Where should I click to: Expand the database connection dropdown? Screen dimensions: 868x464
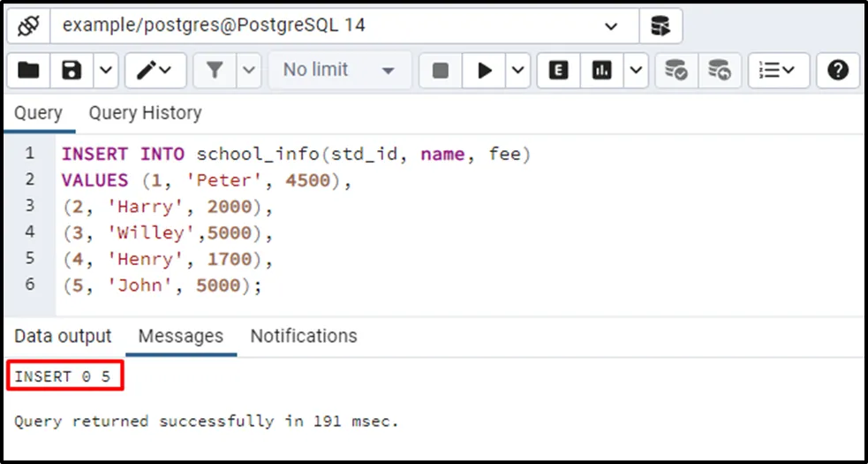[x=611, y=27]
